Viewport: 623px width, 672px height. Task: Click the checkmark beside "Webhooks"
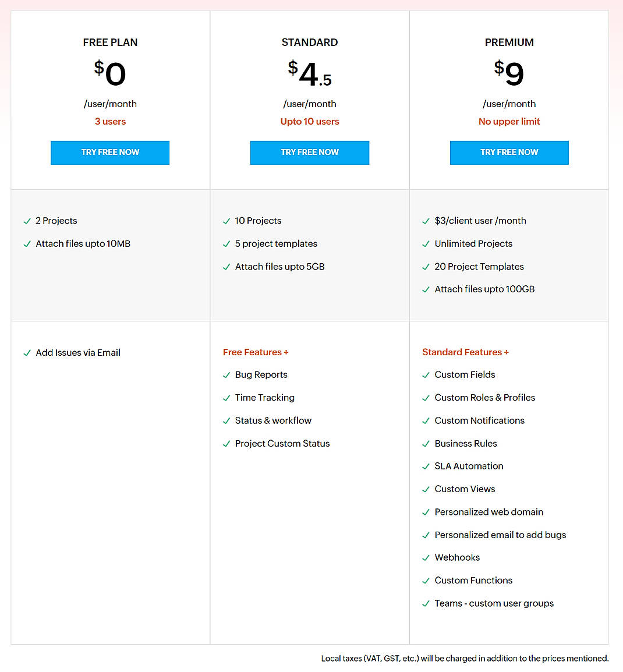[x=426, y=557]
